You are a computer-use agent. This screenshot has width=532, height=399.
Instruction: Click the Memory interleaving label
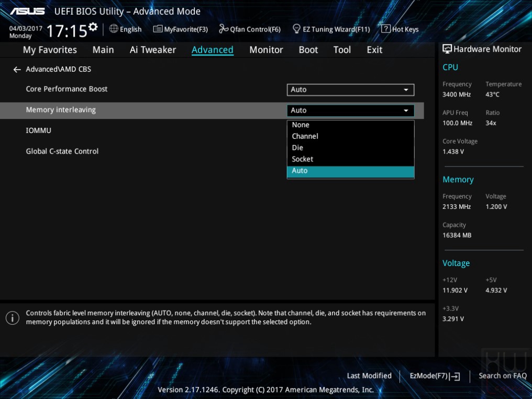tap(61, 110)
